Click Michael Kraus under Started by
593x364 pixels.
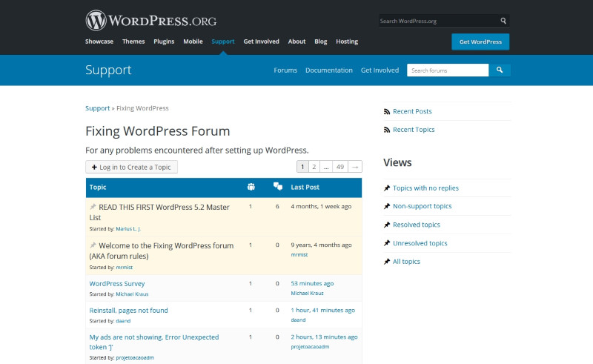(x=132, y=294)
